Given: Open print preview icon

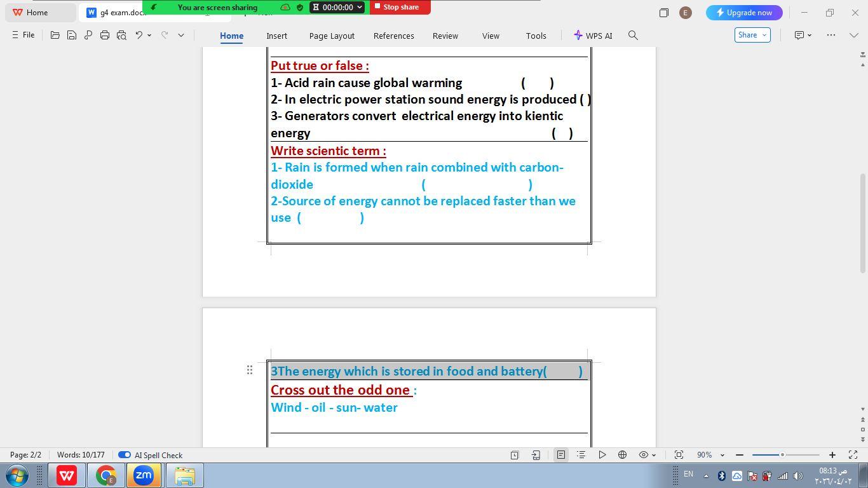Looking at the screenshot, I should tap(121, 36).
